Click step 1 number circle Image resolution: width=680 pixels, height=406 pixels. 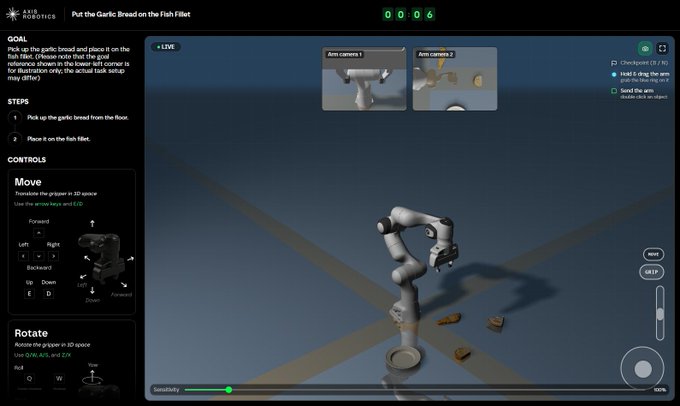15,118
